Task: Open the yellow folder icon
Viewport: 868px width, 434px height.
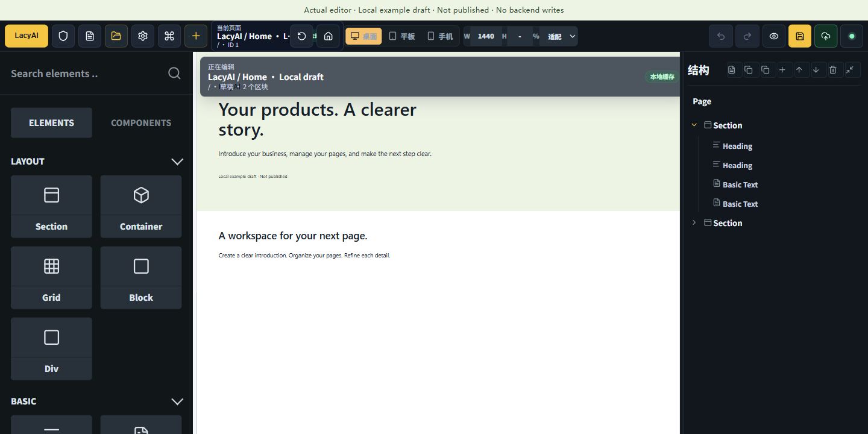Action: (x=116, y=36)
